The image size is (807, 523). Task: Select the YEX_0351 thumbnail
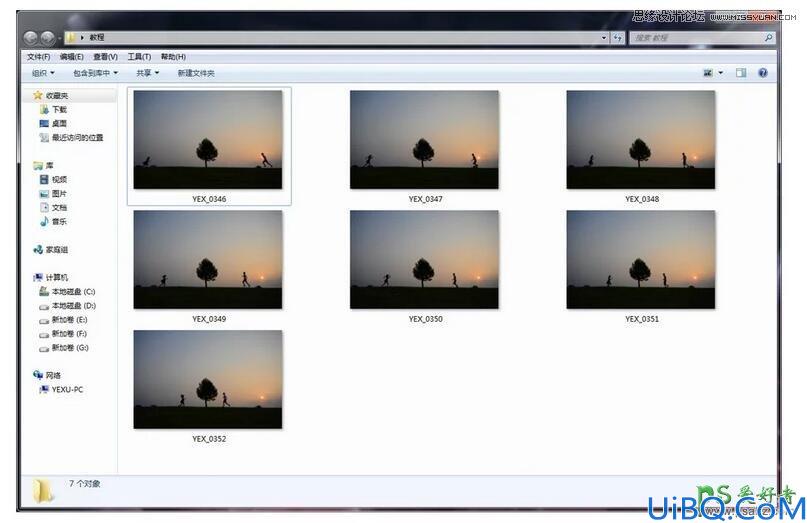point(641,259)
